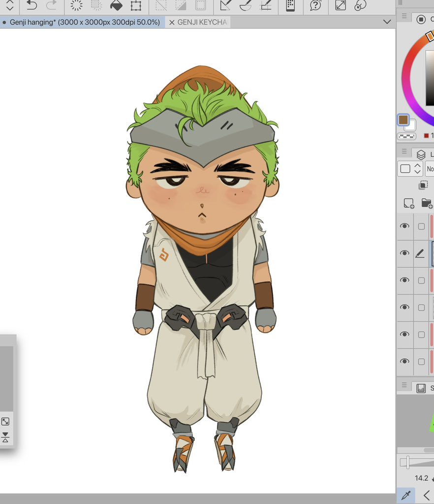
Task: Click the Deselect icon
Action: (x=160, y=5)
